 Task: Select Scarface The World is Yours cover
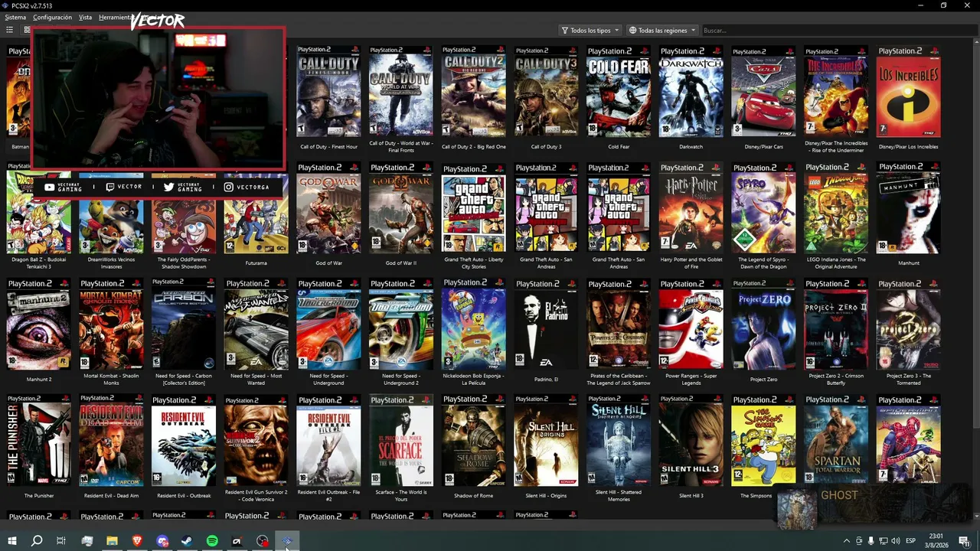pyautogui.click(x=401, y=441)
